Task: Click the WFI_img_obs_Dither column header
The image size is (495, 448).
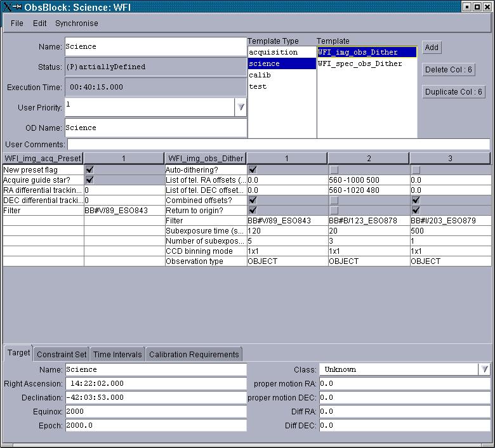Action: [x=206, y=158]
